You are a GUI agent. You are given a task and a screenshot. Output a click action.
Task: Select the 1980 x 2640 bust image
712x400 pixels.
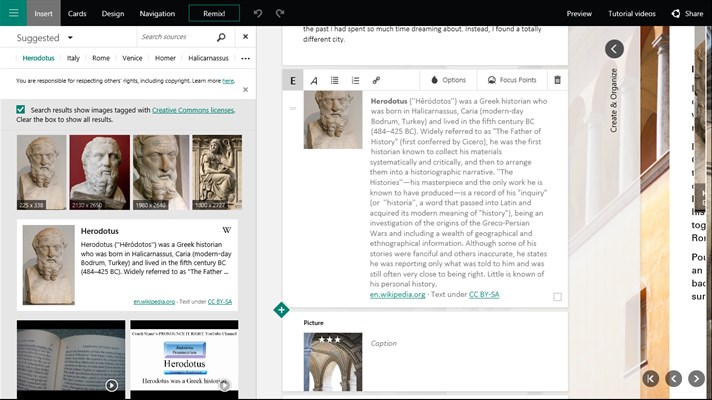click(161, 172)
